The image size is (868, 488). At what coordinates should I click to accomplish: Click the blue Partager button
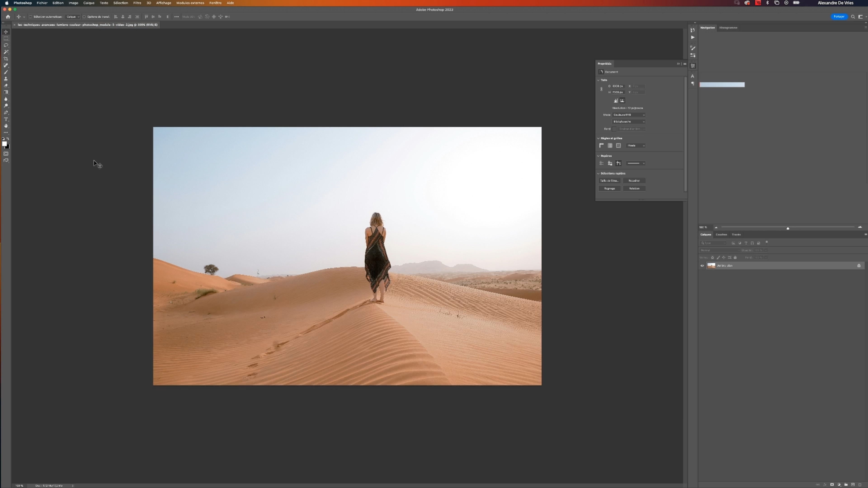pyautogui.click(x=839, y=16)
